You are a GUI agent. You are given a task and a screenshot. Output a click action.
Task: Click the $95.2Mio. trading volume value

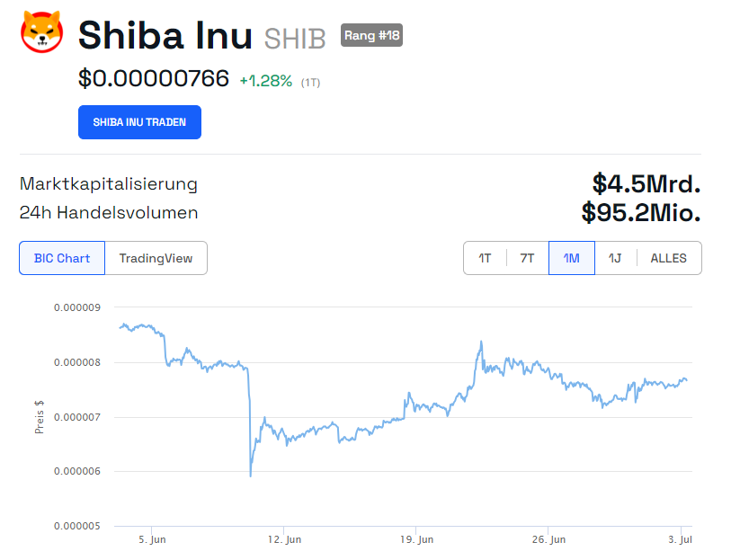pyautogui.click(x=640, y=212)
